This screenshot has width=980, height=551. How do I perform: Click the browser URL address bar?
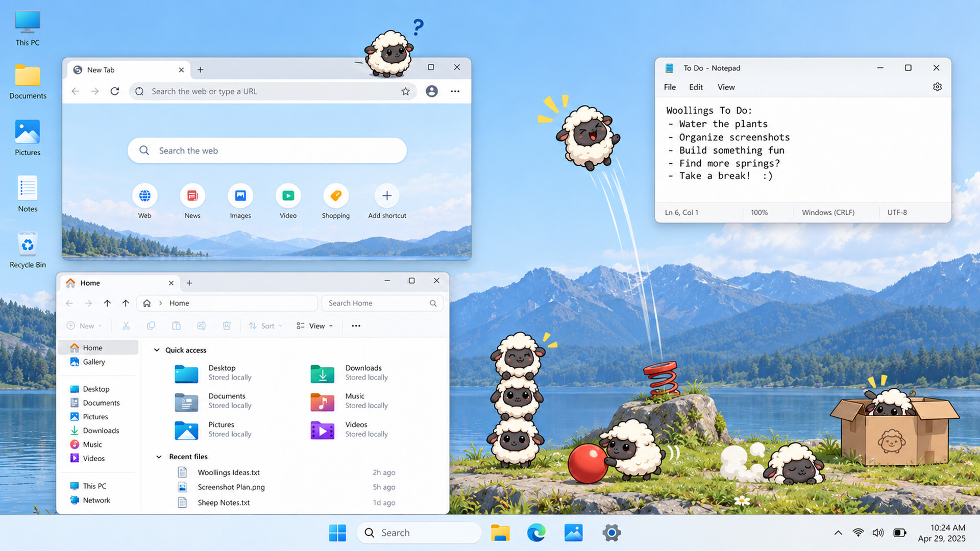tap(273, 91)
